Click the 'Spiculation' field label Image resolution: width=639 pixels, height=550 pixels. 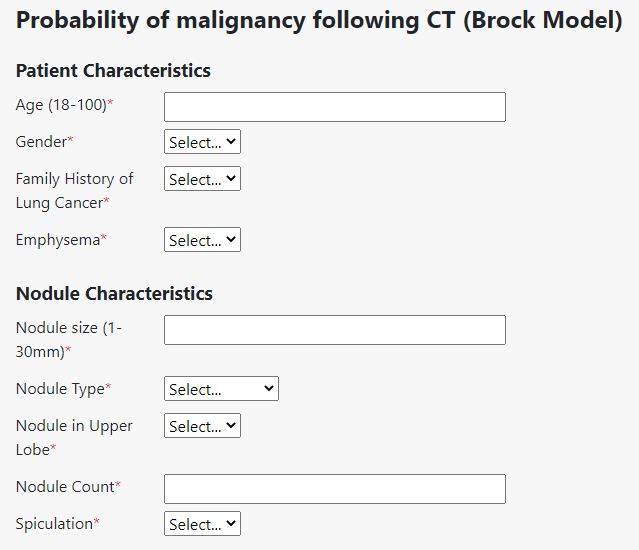(x=58, y=523)
